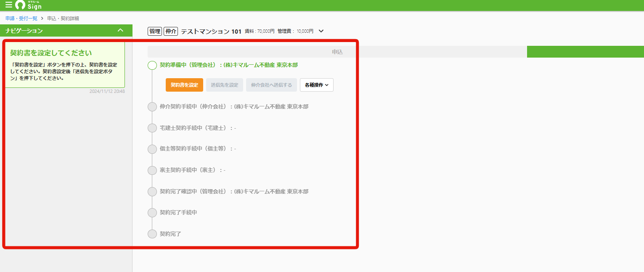Screen dimensions: 644x272
Task: Go to 申請・受付一覧 breadcrumb link
Action: pyautogui.click(x=21, y=18)
